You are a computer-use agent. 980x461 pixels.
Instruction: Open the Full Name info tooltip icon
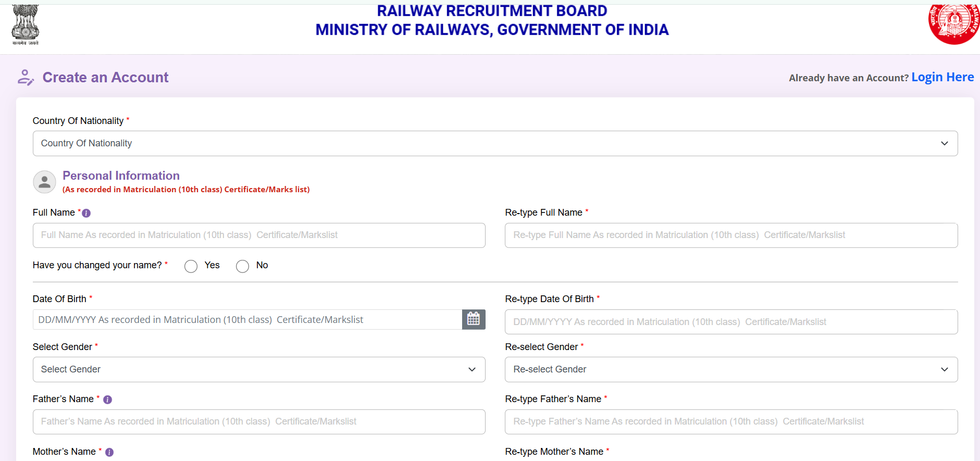click(x=86, y=213)
